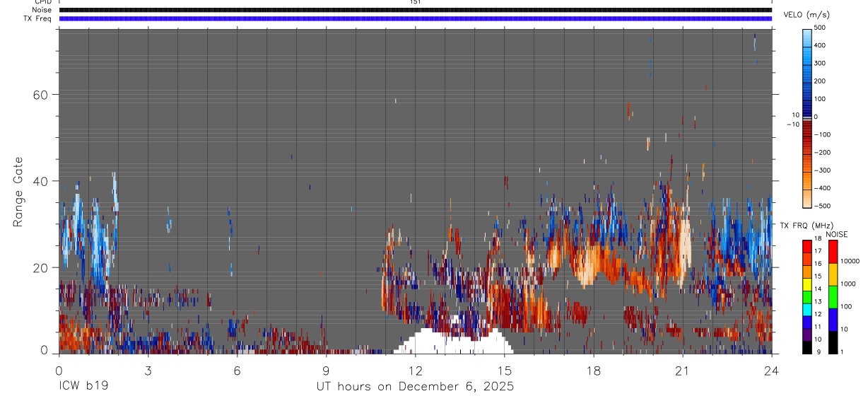Screen dimensions: 868x401
Task: Click the 14 label on TX FRQ scale
Action: click(x=818, y=289)
